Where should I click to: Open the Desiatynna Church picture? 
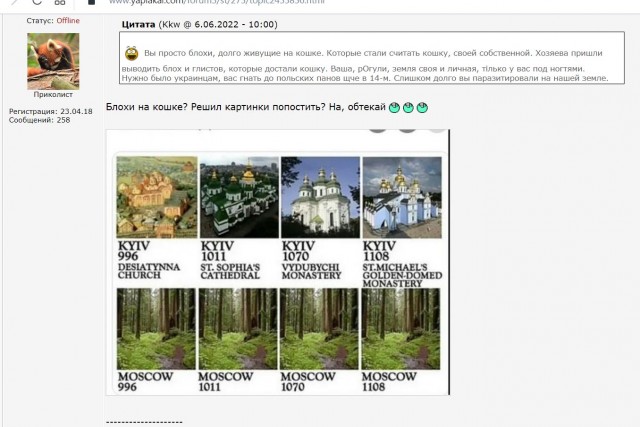coord(157,197)
